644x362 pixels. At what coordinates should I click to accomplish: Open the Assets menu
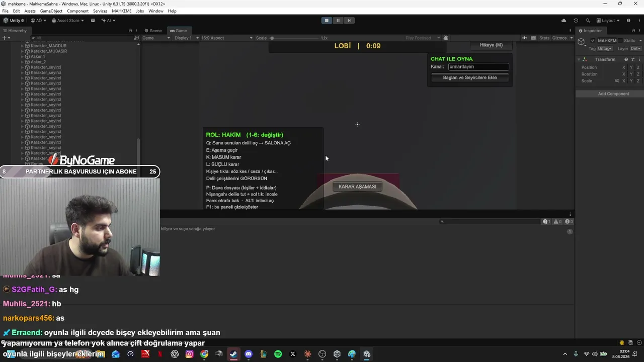30,11
